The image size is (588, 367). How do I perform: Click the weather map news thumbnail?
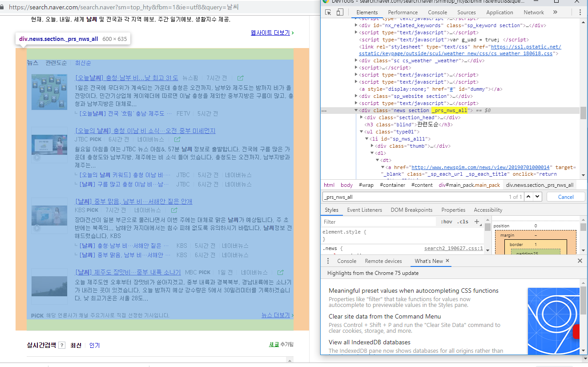click(49, 92)
